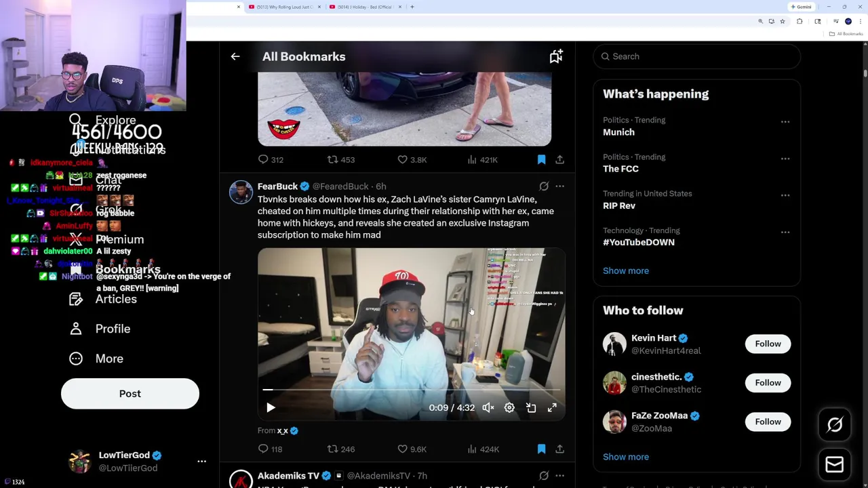This screenshot has width=868, height=488.
Task: Open More menu in the sidebar
Action: click(109, 359)
